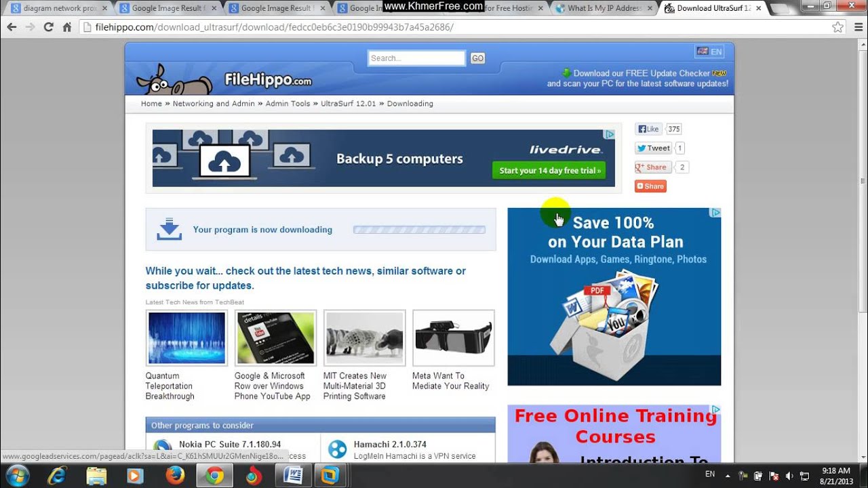Open Windows Media Player from taskbar

pos(136,476)
